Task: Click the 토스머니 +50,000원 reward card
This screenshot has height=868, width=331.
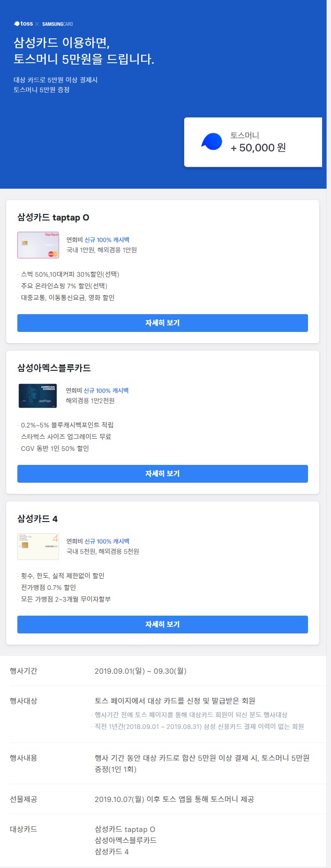Action: [x=254, y=142]
